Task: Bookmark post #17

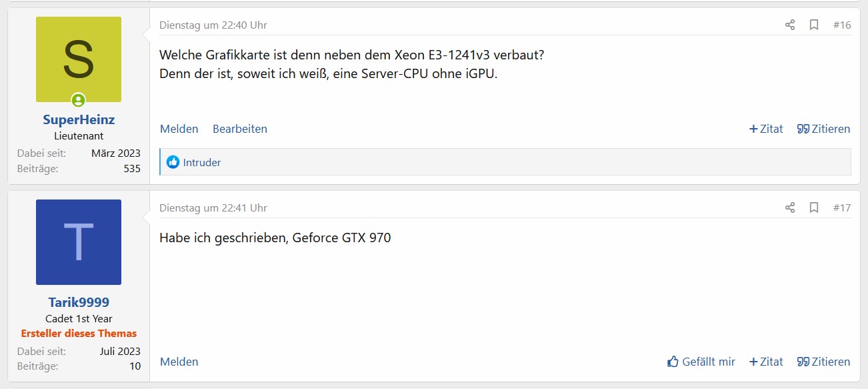Action: [814, 208]
